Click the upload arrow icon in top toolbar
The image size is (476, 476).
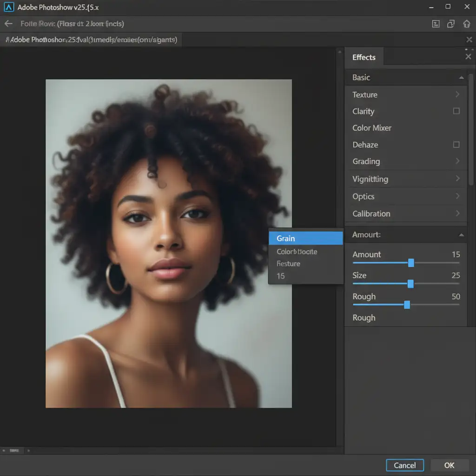(x=467, y=24)
